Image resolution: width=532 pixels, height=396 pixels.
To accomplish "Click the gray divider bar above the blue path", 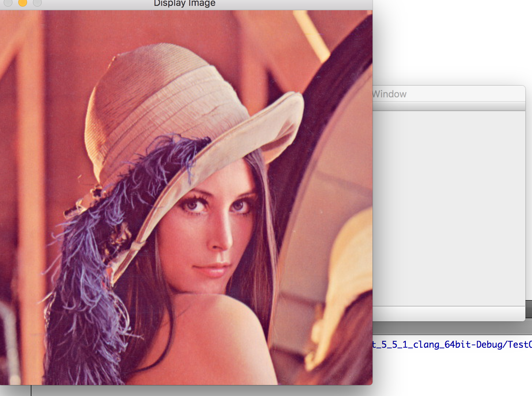I will (452, 328).
